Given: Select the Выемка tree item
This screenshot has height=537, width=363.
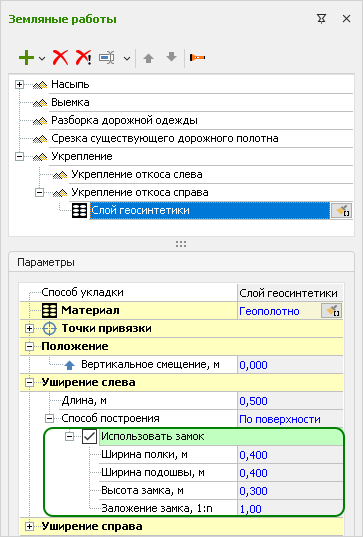Looking at the screenshot, I should pos(70,102).
